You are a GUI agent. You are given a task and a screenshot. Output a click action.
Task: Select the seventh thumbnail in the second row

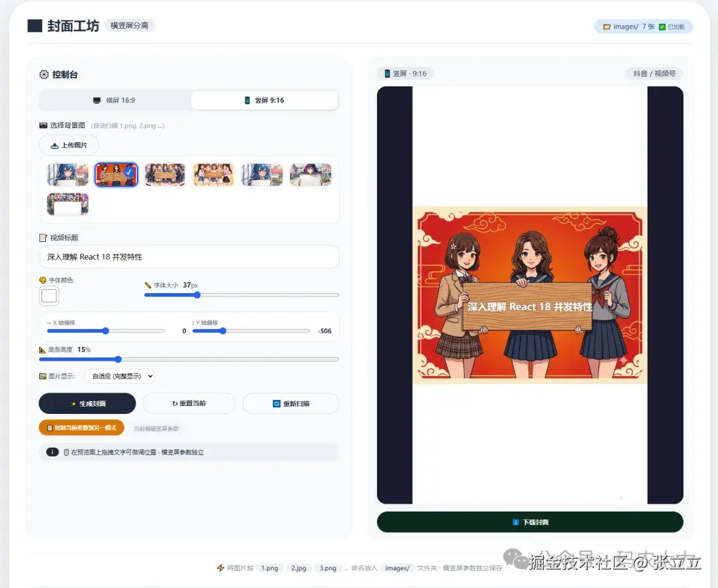[x=68, y=204]
